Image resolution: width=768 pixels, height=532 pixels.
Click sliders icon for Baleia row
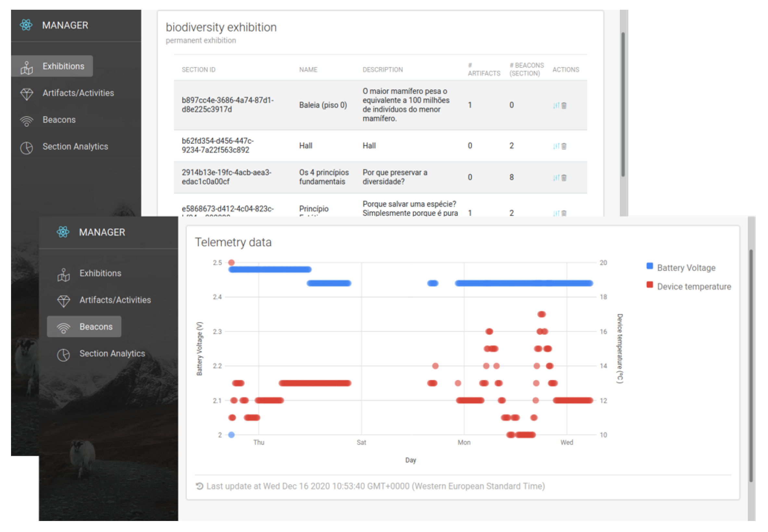click(556, 105)
